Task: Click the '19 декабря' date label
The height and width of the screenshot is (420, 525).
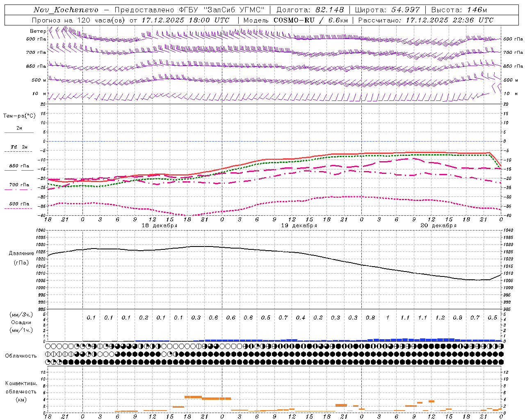Action: 299,226
